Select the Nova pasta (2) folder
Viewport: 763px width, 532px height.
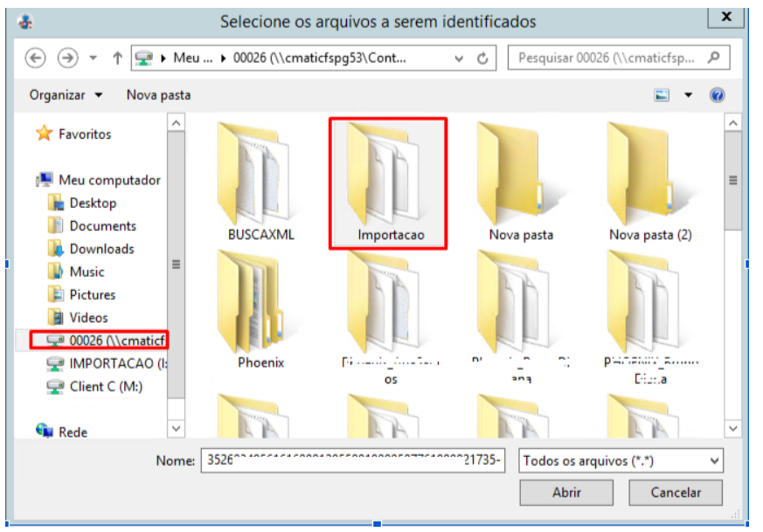pos(649,182)
